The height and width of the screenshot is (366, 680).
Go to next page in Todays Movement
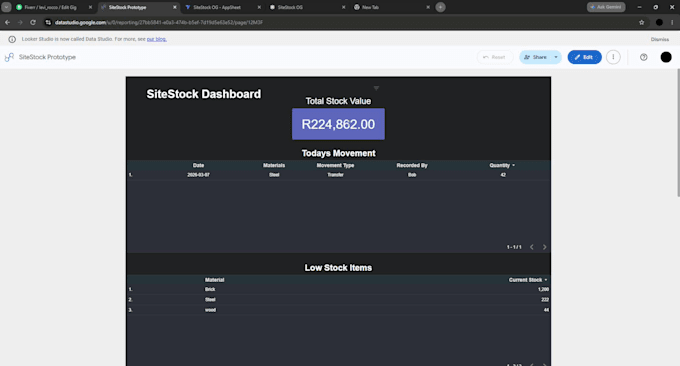(544, 247)
